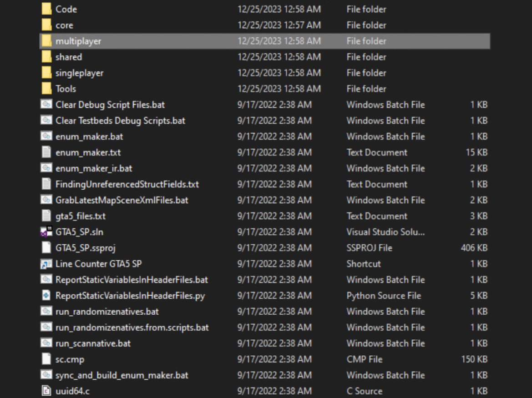The width and height of the screenshot is (532, 398).
Task: Select the Tools folder icon
Action: pyautogui.click(x=46, y=89)
